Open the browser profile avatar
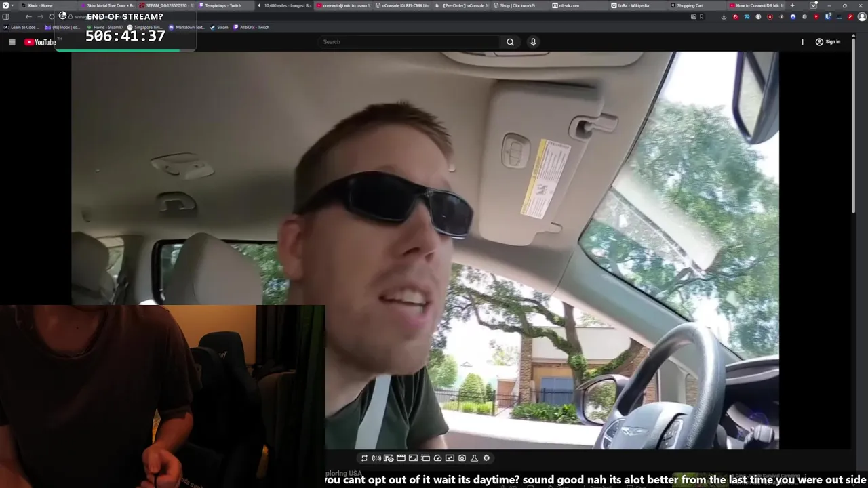The image size is (868, 488). click(862, 16)
